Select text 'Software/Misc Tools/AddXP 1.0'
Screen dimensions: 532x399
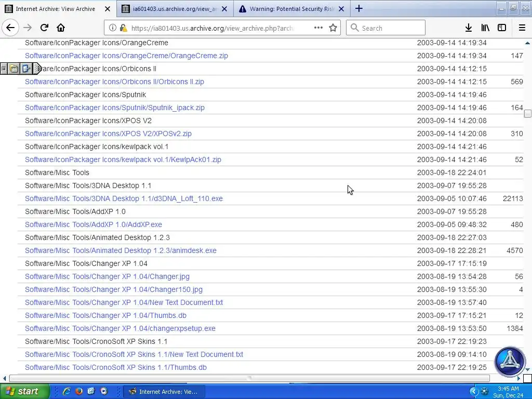coord(75,212)
